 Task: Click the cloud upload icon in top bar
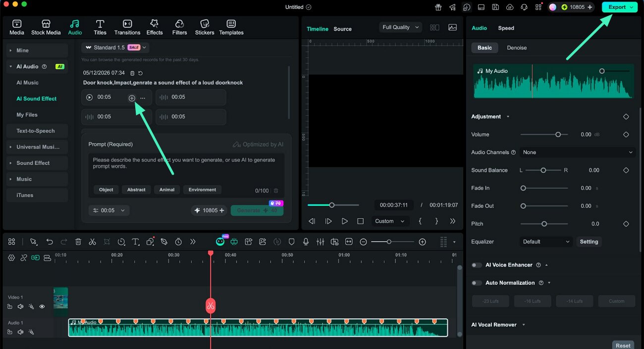(x=510, y=7)
